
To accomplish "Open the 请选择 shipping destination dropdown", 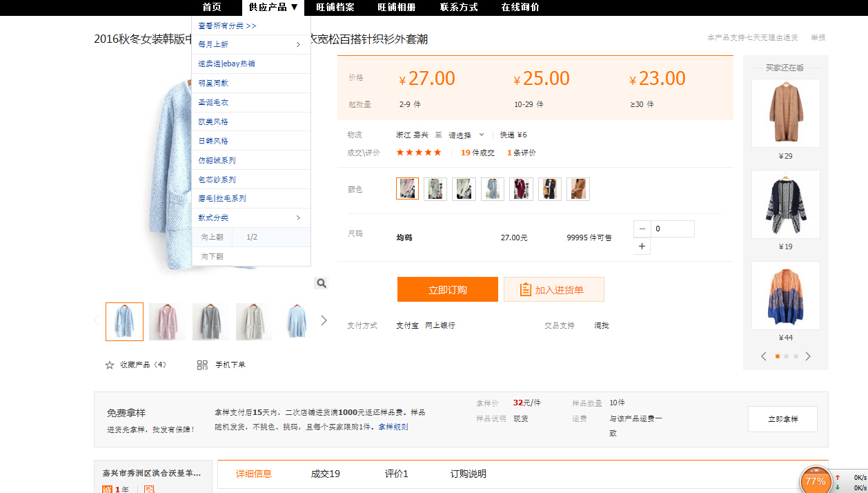I will click(x=466, y=135).
